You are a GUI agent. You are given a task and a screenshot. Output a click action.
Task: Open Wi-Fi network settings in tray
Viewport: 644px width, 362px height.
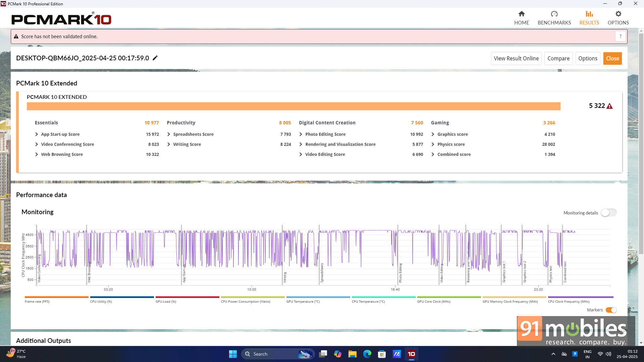[x=600, y=354]
